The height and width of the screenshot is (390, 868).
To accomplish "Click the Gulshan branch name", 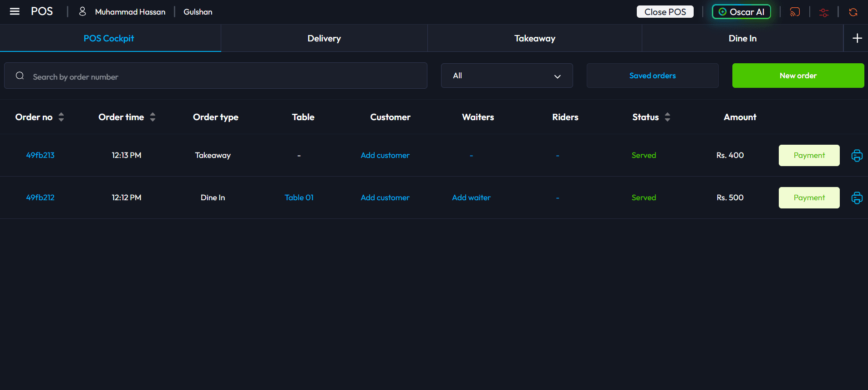I will click(198, 12).
